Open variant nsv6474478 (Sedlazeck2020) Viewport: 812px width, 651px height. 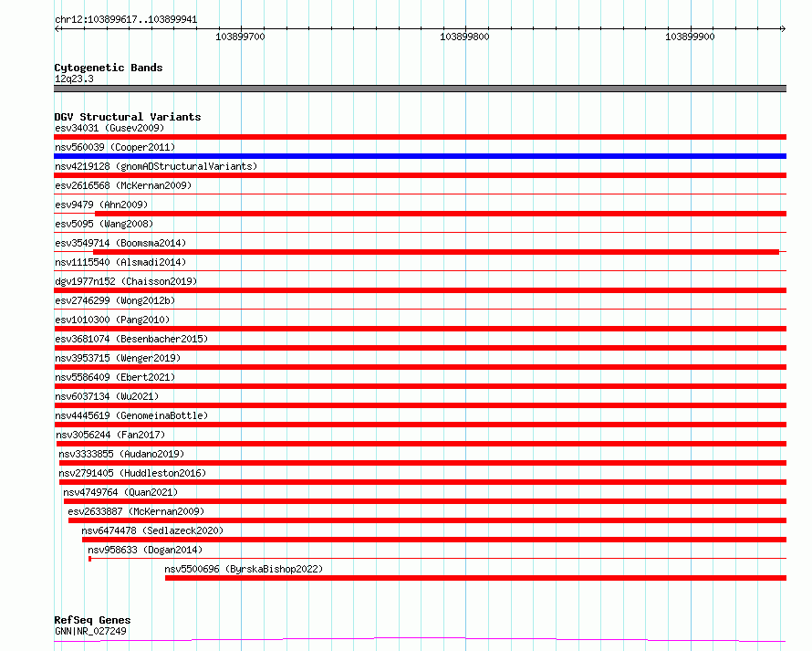pos(152,530)
